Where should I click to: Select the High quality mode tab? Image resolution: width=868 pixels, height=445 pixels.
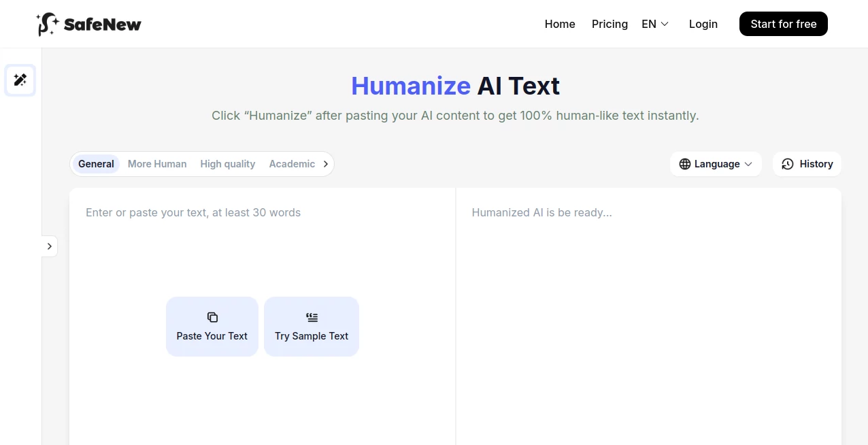coord(227,164)
